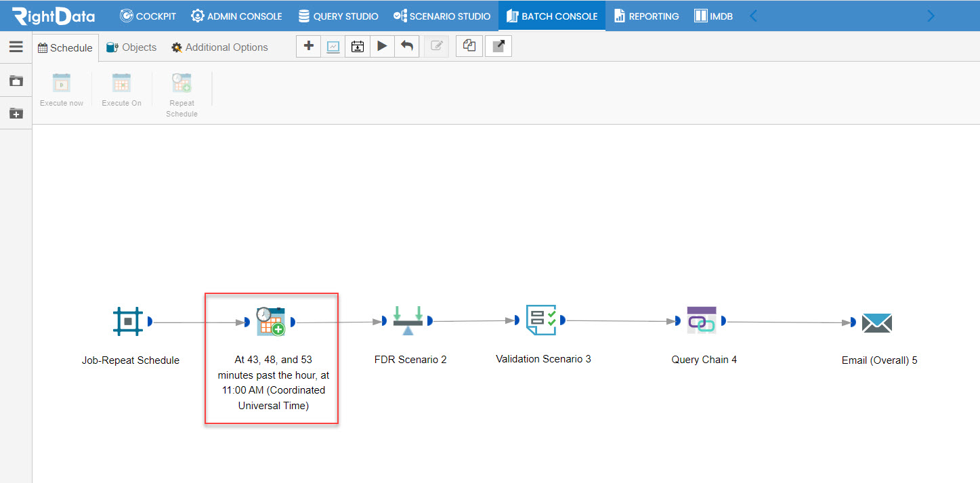Click the RightData logo

(x=51, y=15)
